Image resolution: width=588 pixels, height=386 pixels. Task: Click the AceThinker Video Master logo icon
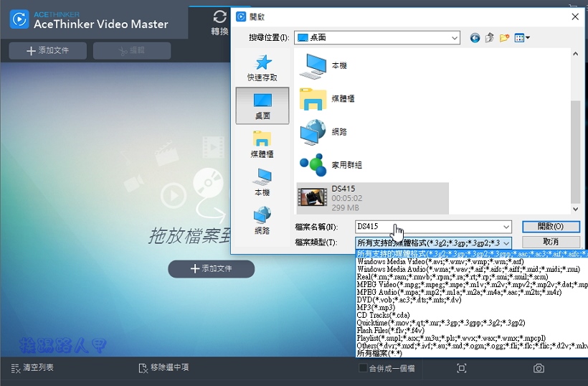tap(19, 19)
